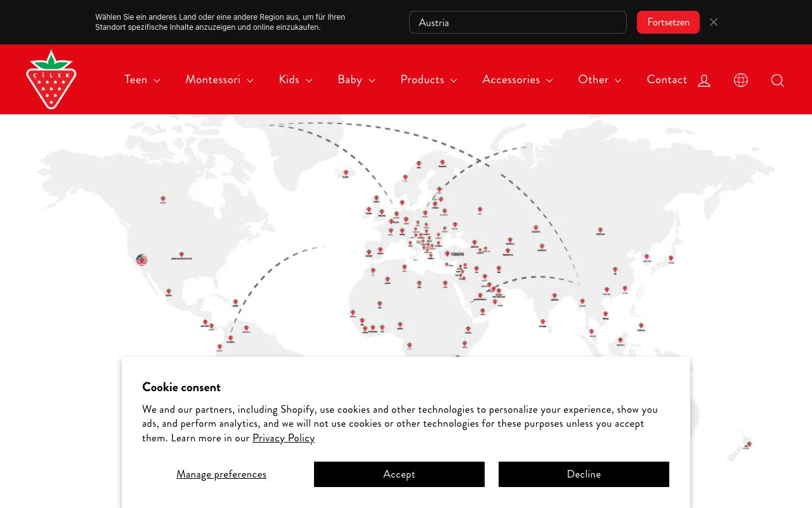Expand the Montessori menu chevron

click(250, 81)
